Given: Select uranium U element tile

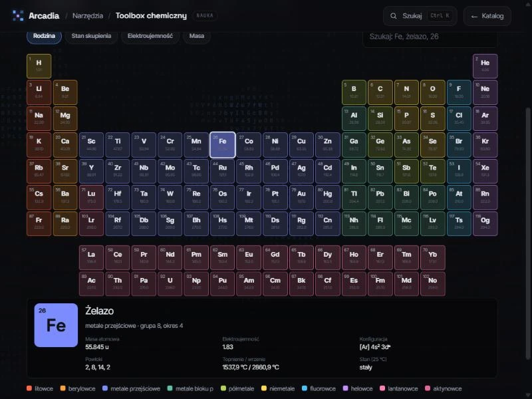Looking at the screenshot, I should (170, 284).
